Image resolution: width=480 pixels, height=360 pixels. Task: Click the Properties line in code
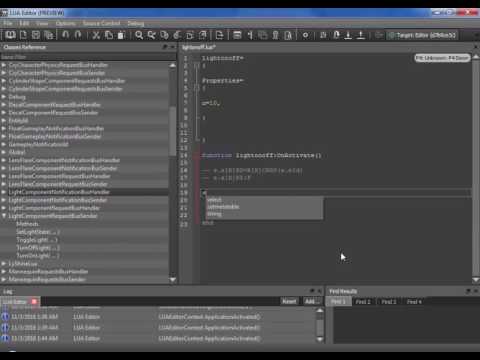tap(223, 81)
